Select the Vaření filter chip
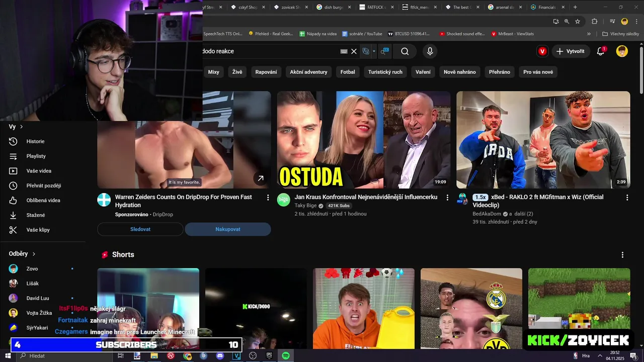Image resolution: width=644 pixels, height=362 pixels. pyautogui.click(x=423, y=72)
